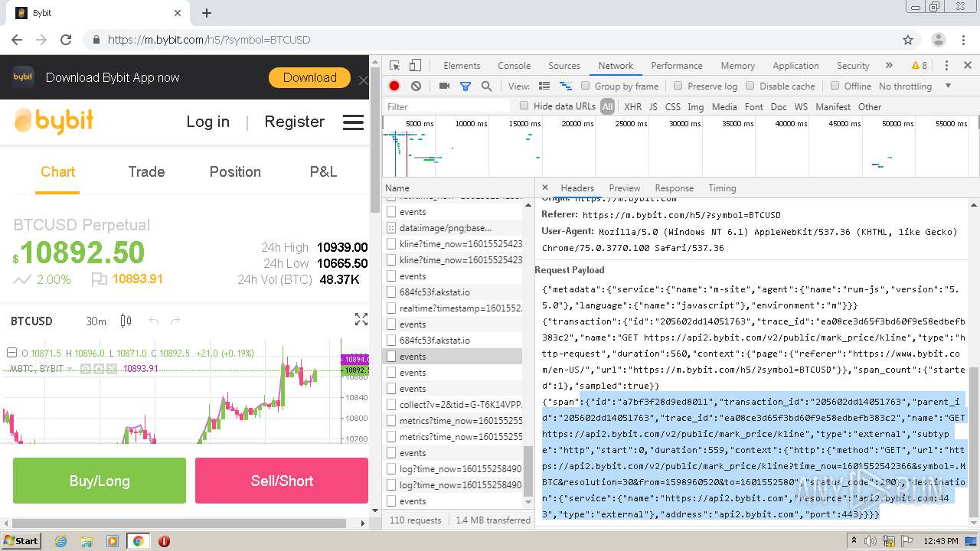Follow the Log in link
The height and width of the screenshot is (551, 980).
pos(208,122)
